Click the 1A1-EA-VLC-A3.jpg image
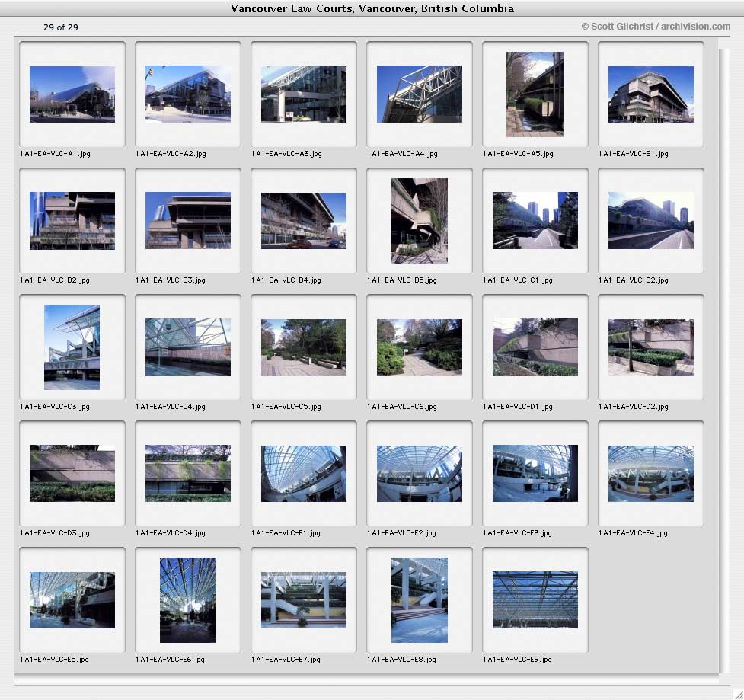The height and width of the screenshot is (700, 744). click(304, 94)
